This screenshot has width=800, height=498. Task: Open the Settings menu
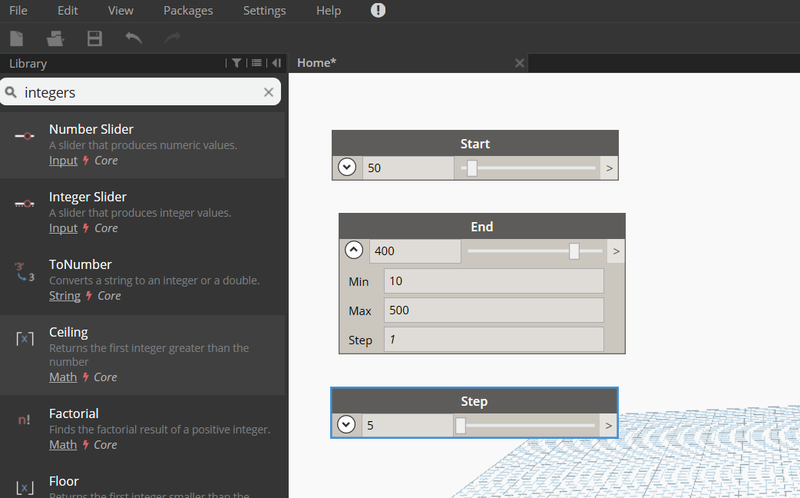click(x=264, y=10)
